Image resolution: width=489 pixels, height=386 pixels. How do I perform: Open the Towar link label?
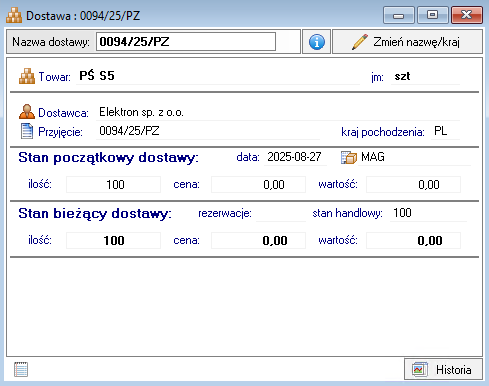point(54,77)
